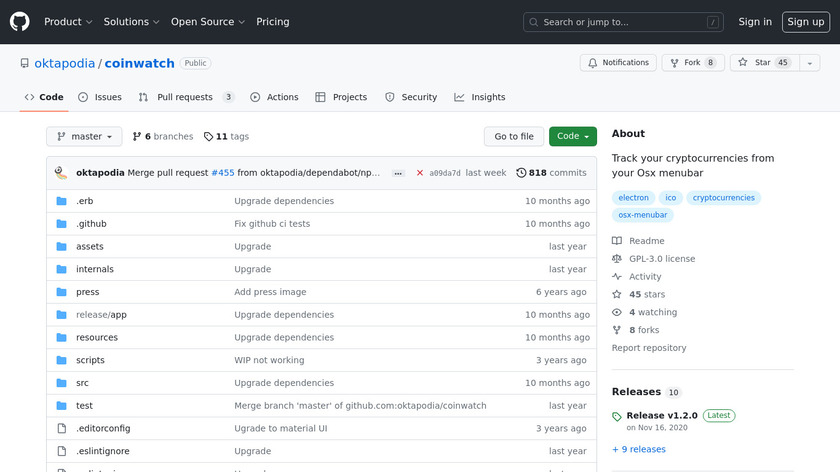Open the Insights tab

480,97
